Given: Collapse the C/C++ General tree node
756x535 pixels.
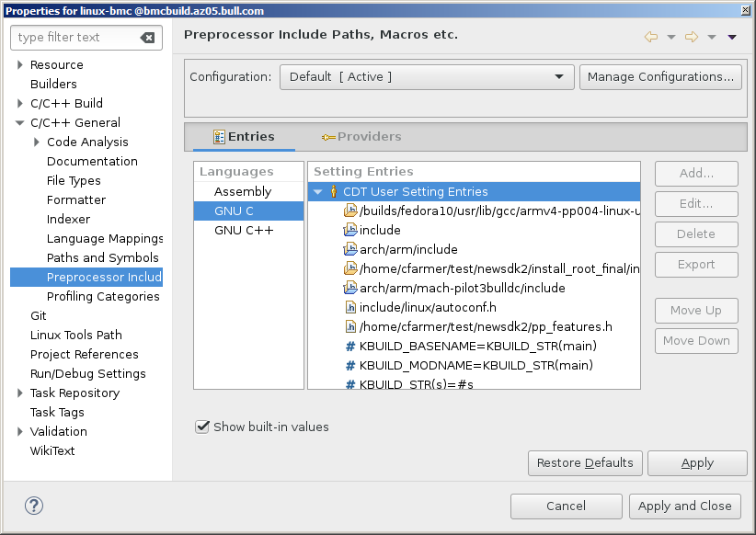Looking at the screenshot, I should [20, 122].
